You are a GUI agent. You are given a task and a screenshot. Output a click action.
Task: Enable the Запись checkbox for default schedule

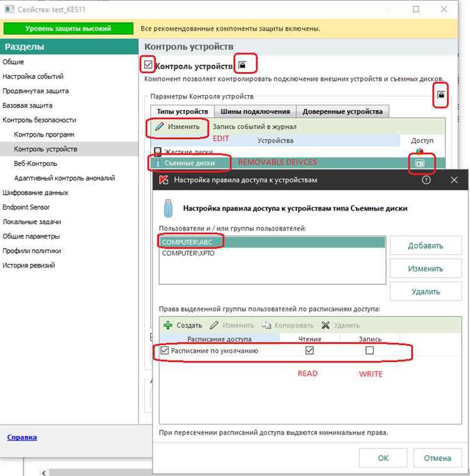point(370,350)
